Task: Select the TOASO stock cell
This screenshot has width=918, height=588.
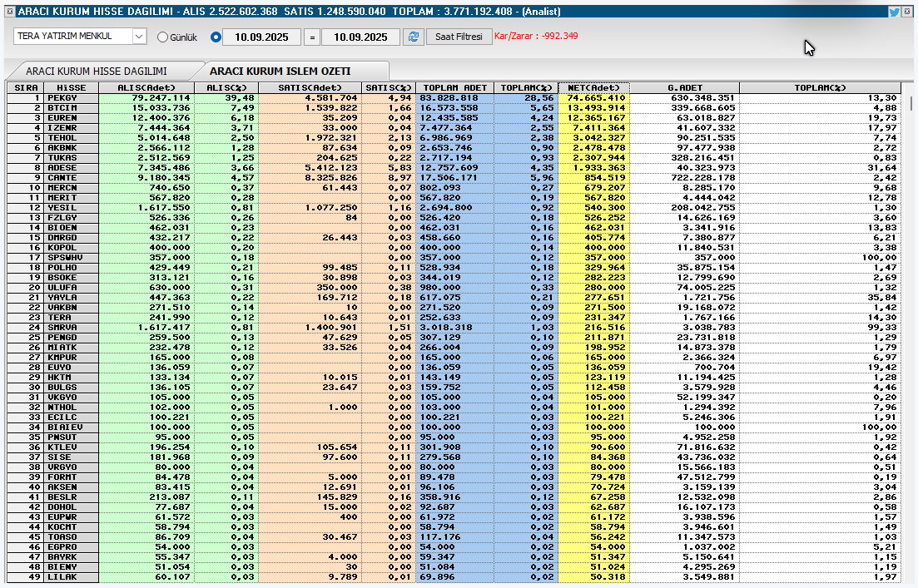Action: (72, 537)
